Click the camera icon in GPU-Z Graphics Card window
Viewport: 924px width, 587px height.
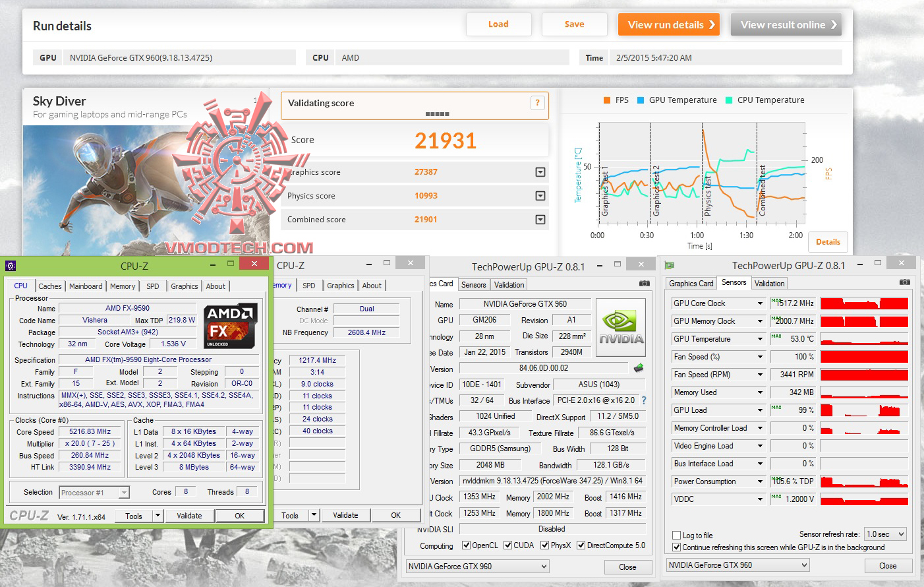point(644,284)
